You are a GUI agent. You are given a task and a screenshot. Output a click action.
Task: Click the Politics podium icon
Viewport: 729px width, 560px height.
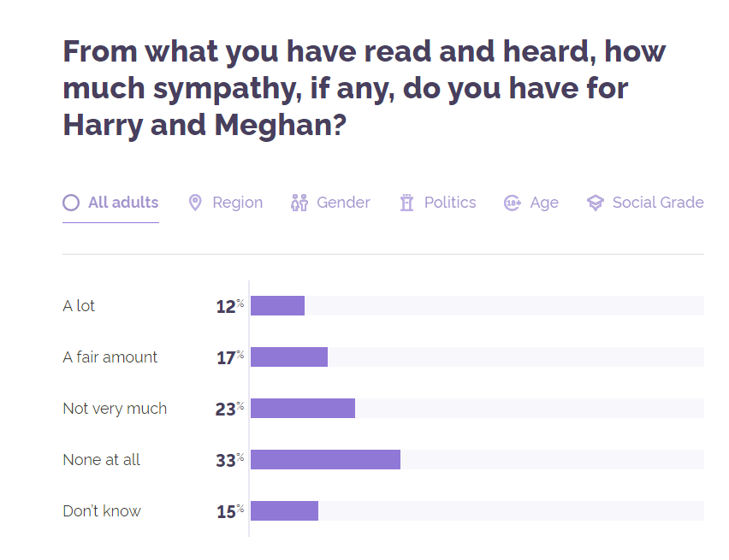(x=406, y=203)
